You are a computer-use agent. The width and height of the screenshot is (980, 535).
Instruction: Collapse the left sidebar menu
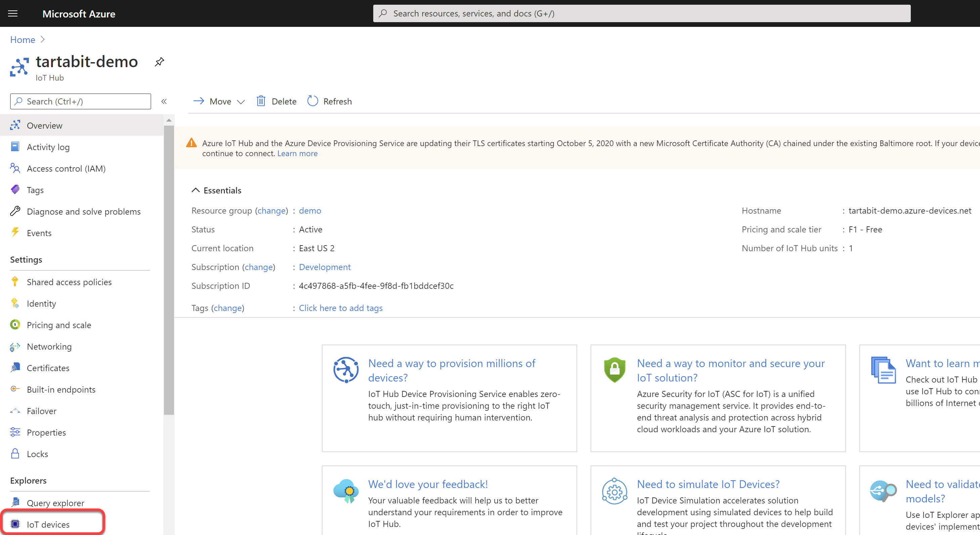point(164,101)
